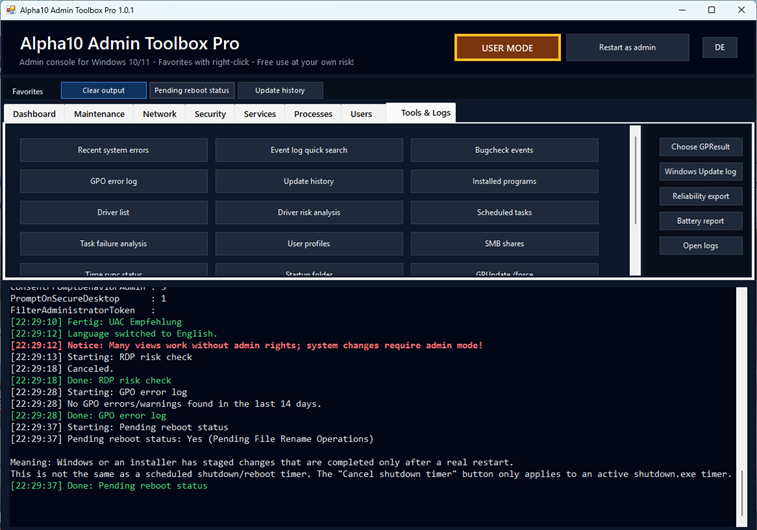
Task: Show Bugcheck events
Action: point(504,150)
